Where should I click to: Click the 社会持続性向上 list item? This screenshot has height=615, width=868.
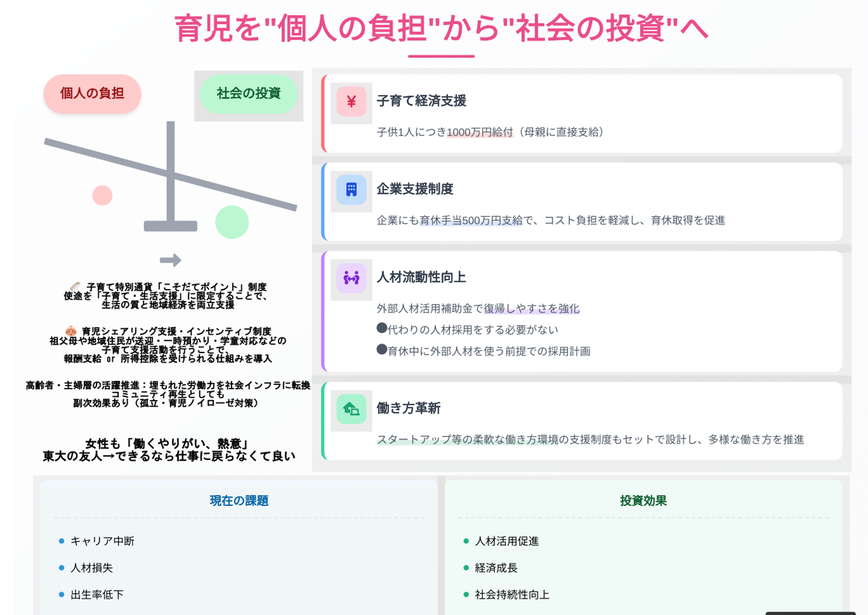click(512, 595)
